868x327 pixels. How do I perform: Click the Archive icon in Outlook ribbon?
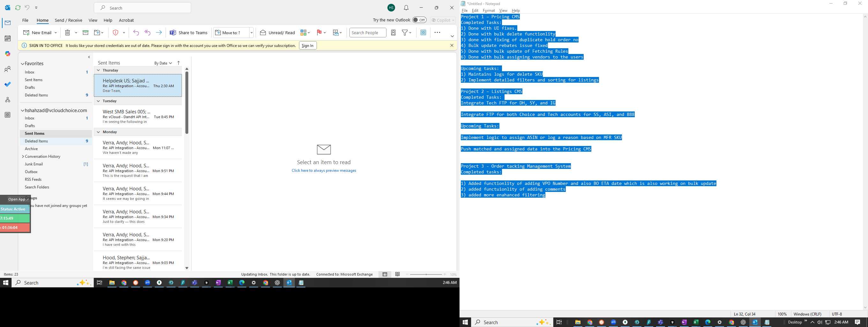pyautogui.click(x=86, y=33)
